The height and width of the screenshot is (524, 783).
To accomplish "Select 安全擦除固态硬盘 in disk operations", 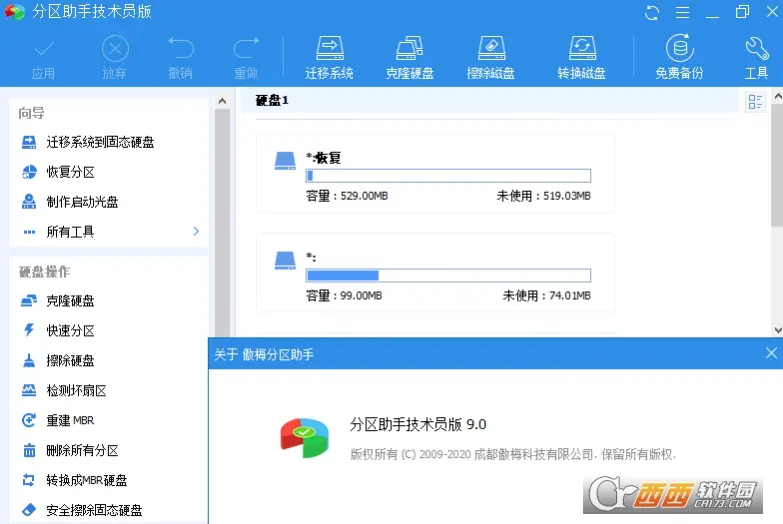I will 94,511.
